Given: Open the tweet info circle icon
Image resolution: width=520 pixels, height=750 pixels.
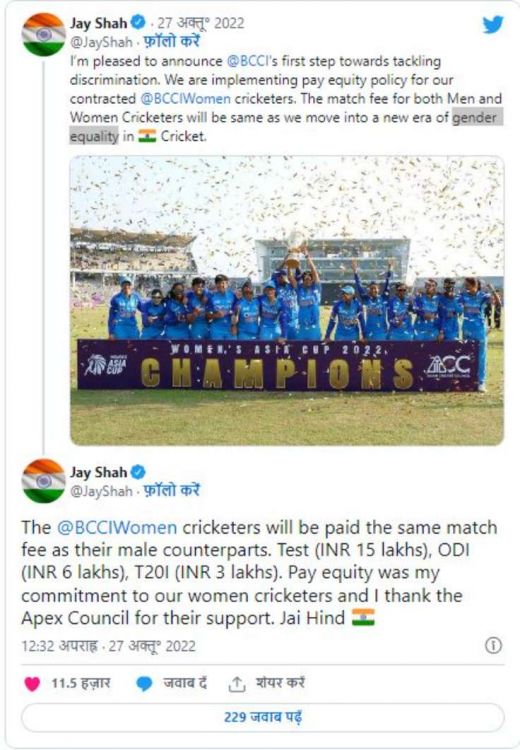Looking at the screenshot, I should point(493,646).
